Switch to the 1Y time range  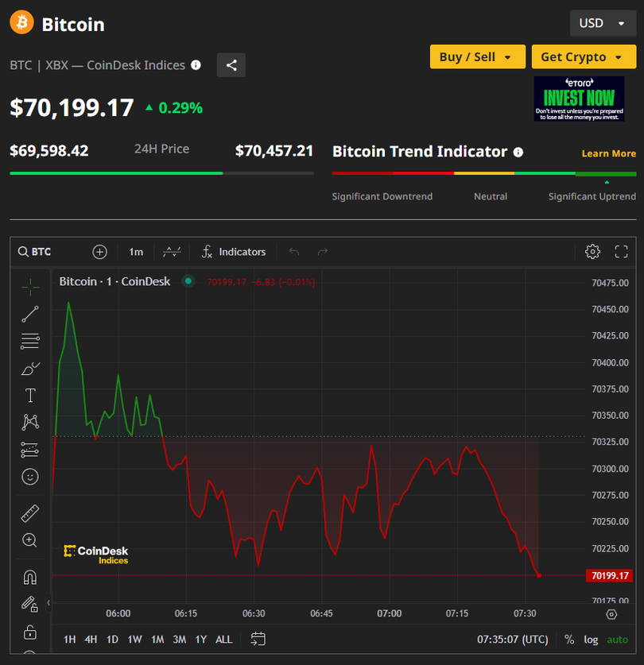tap(201, 639)
